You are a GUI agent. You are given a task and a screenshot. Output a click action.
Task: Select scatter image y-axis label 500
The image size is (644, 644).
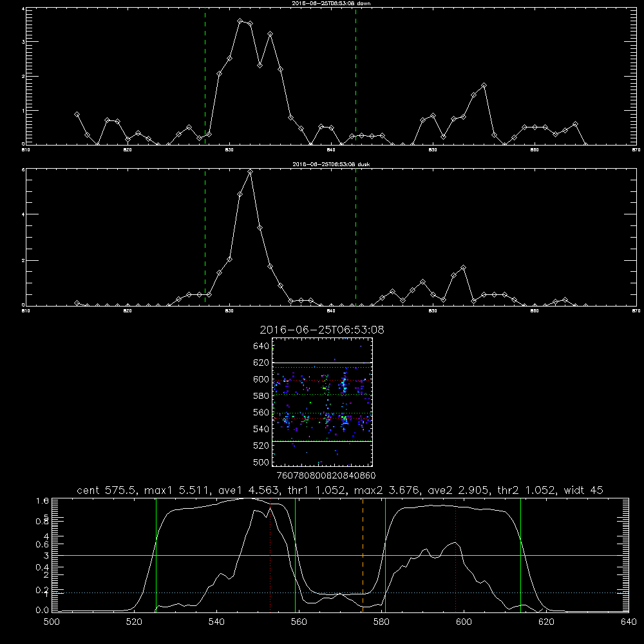tap(261, 462)
